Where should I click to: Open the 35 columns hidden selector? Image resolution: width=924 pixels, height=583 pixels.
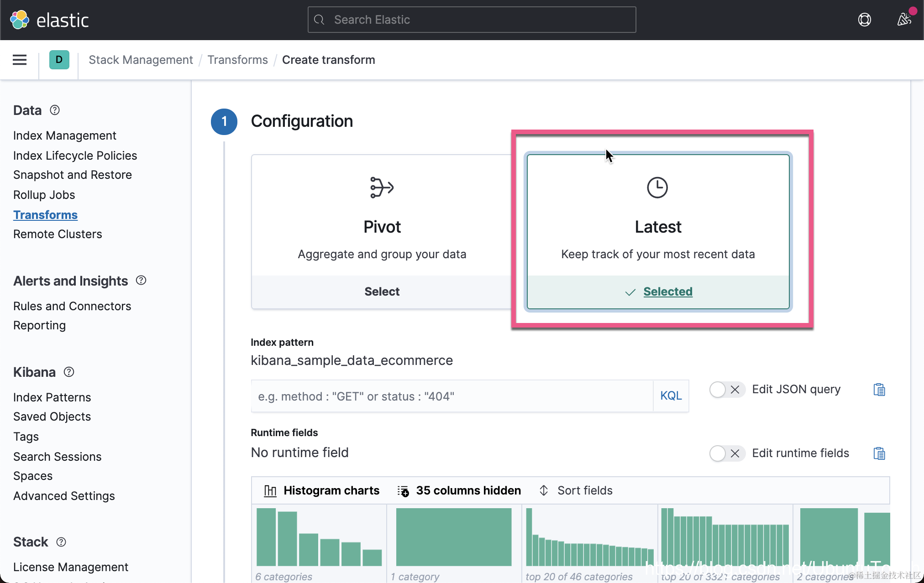pos(459,490)
